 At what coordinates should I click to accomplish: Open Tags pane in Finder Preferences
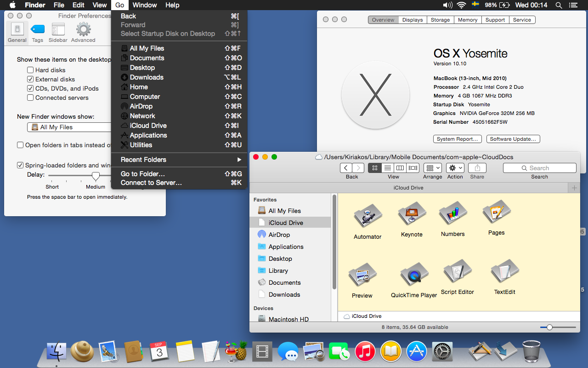pyautogui.click(x=38, y=33)
